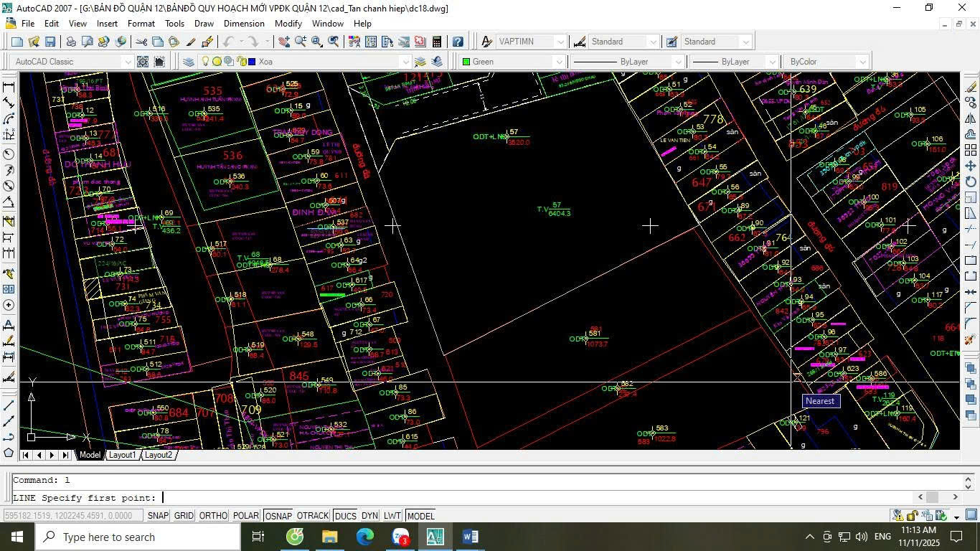980x551 pixels.
Task: Open the Layer Properties Manager icon
Action: (189, 62)
